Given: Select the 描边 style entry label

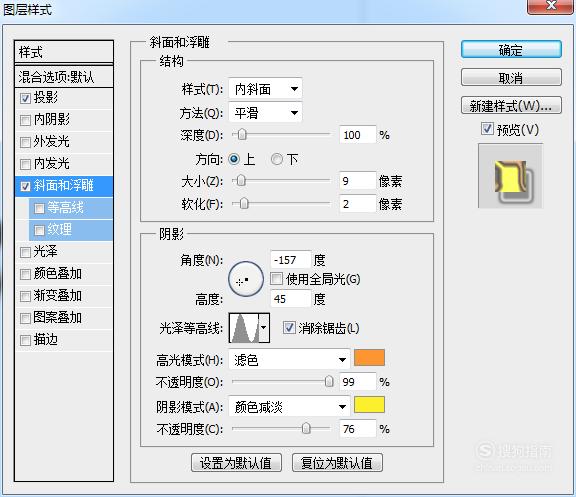Looking at the screenshot, I should pos(46,340).
